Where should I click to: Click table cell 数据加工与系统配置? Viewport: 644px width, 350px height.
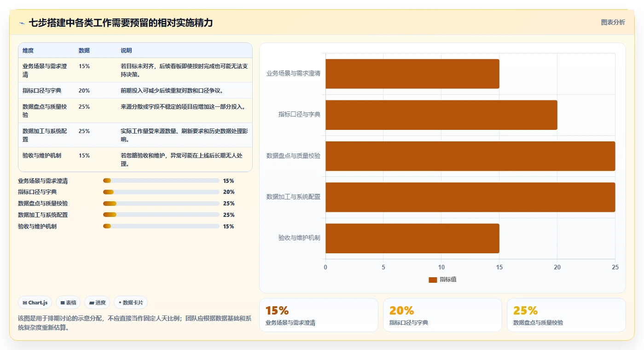[x=46, y=135]
